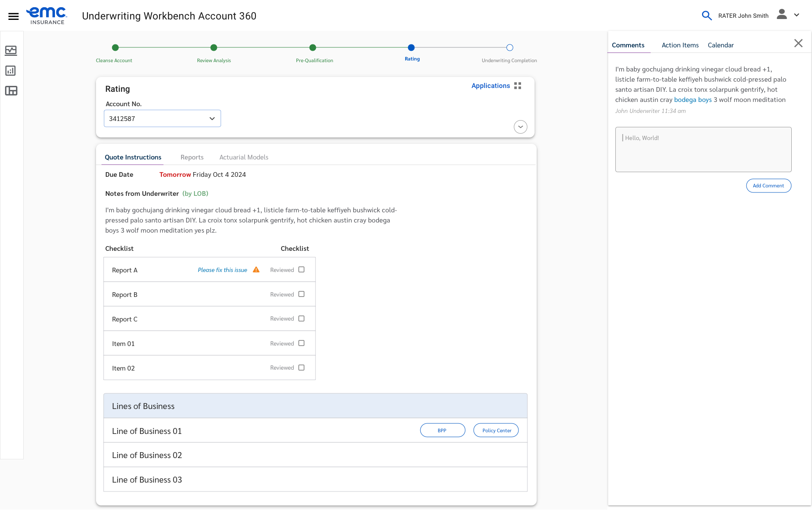Open the hamburger navigation menu
This screenshot has height=527, width=812.
coord(14,16)
